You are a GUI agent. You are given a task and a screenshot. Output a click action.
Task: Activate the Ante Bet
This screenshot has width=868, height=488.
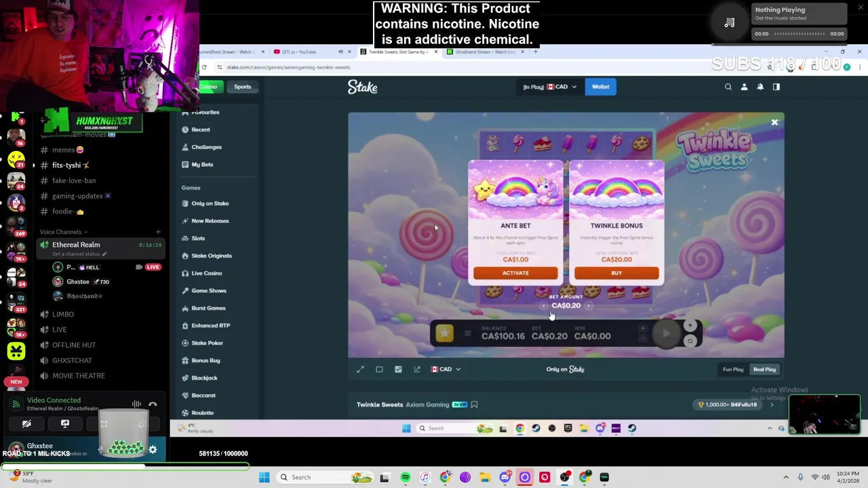515,273
